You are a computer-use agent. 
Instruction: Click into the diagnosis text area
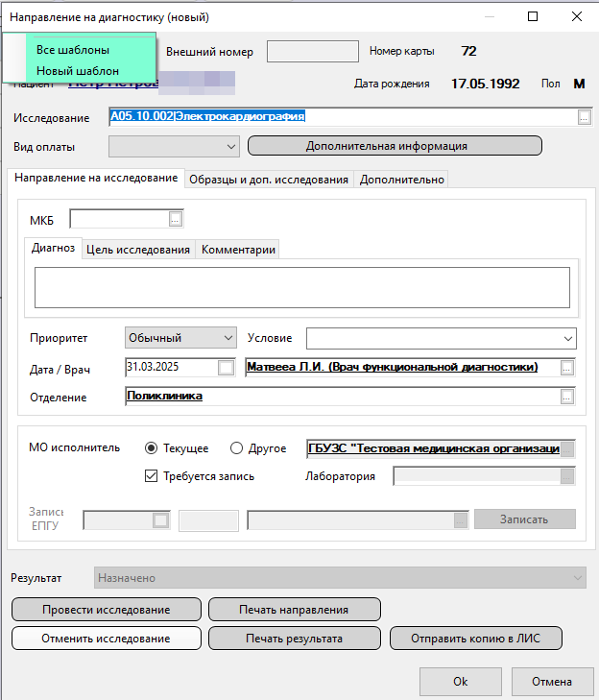tap(302, 287)
